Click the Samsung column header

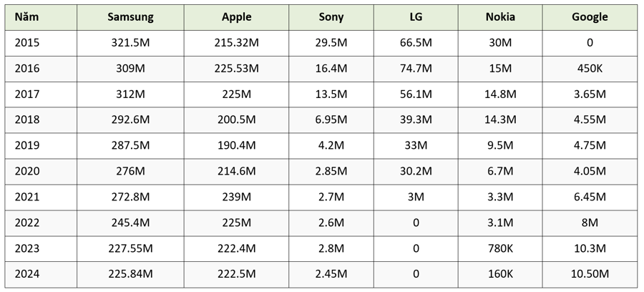click(x=130, y=17)
